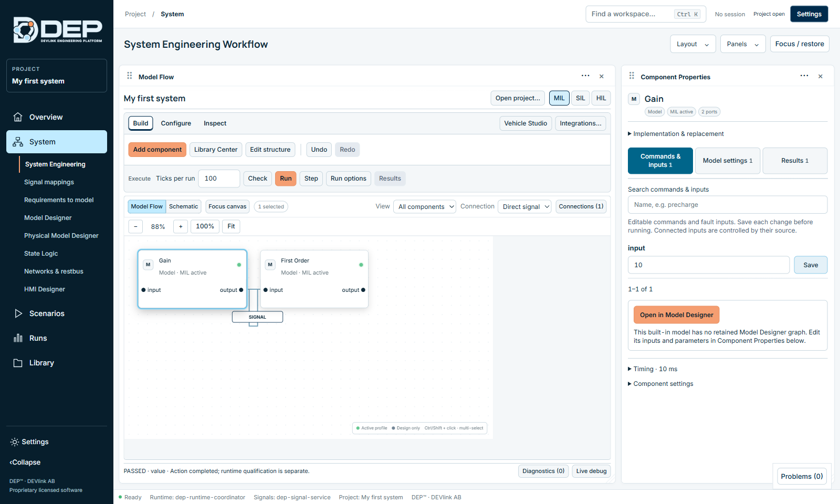Switch to the Configure tab
Viewport: 840px width, 504px height.
click(x=176, y=123)
